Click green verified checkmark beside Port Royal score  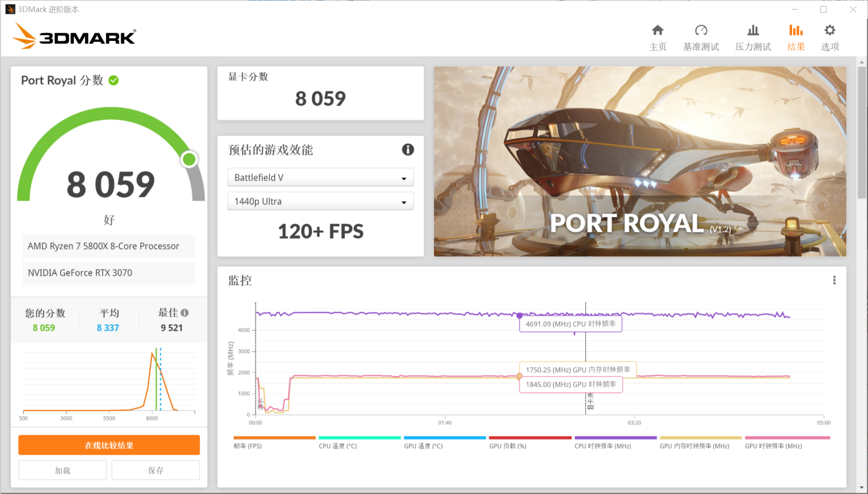[x=113, y=80]
